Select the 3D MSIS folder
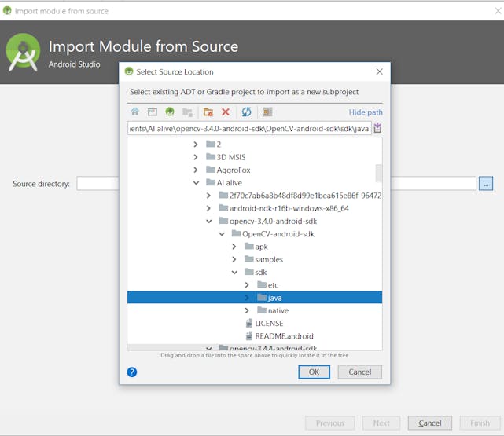This screenshot has width=504, height=436. click(231, 157)
